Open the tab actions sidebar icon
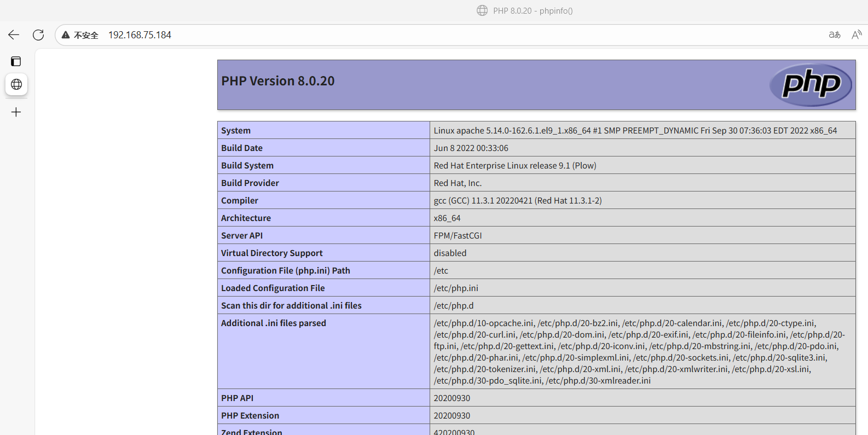Image resolution: width=868 pixels, height=435 pixels. tap(16, 61)
